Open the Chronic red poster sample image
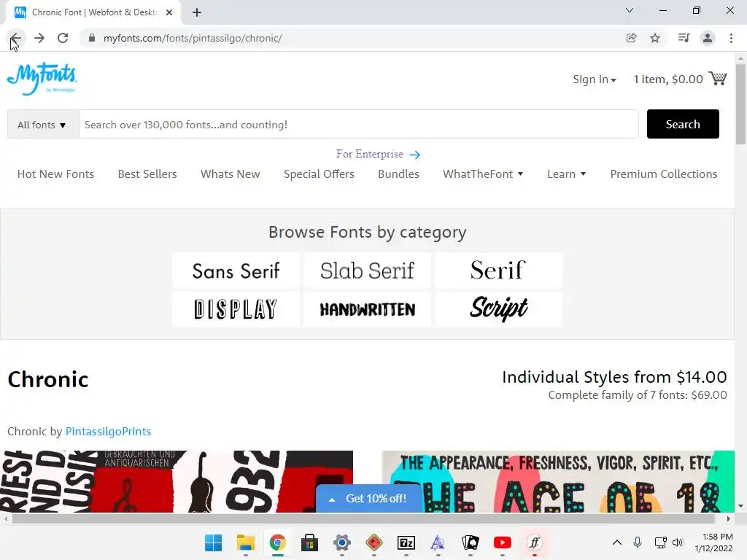This screenshot has height=560, width=747. point(177,481)
